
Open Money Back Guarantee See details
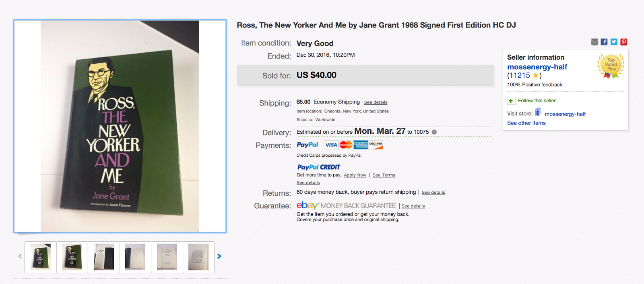tap(413, 206)
